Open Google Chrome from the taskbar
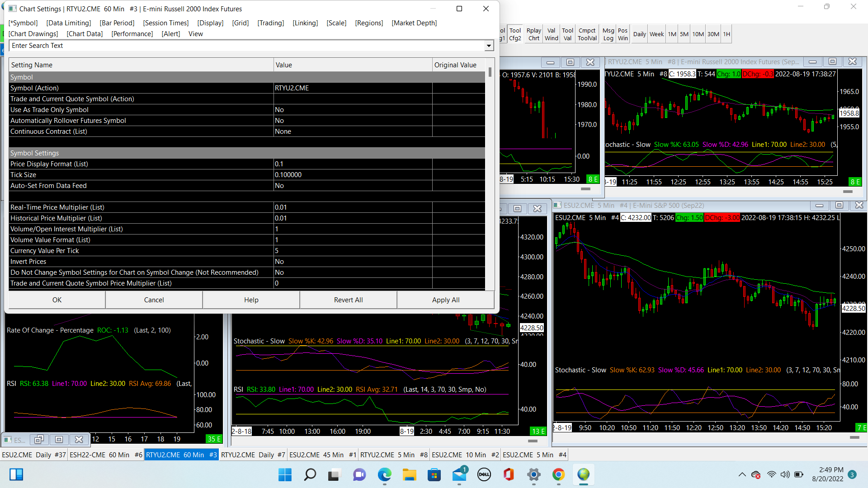The height and width of the screenshot is (488, 868). point(558,474)
